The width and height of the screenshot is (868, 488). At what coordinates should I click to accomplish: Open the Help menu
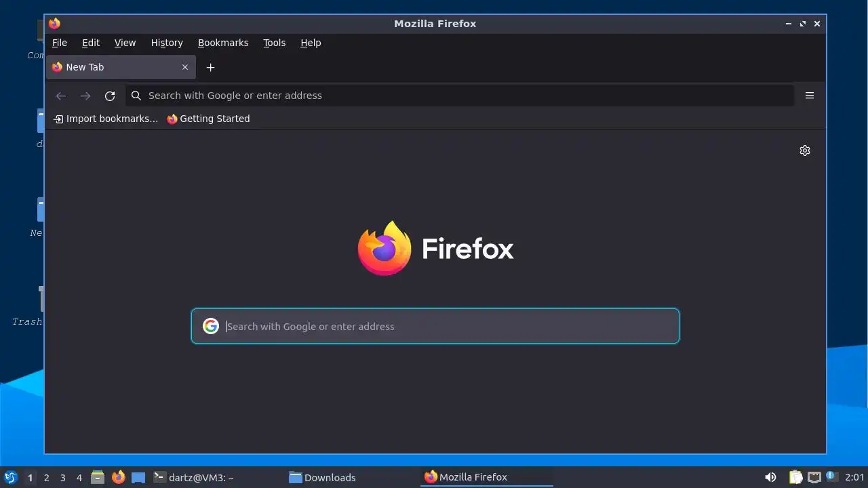pos(311,43)
